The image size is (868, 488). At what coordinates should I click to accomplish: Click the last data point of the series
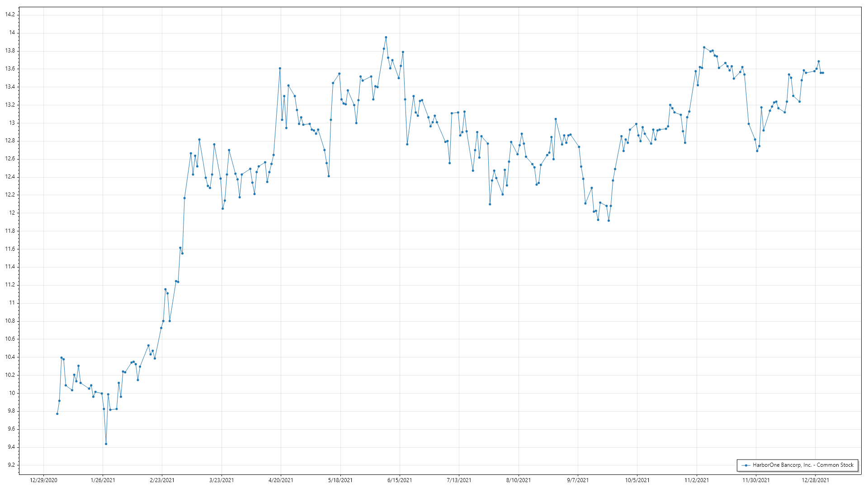point(823,73)
